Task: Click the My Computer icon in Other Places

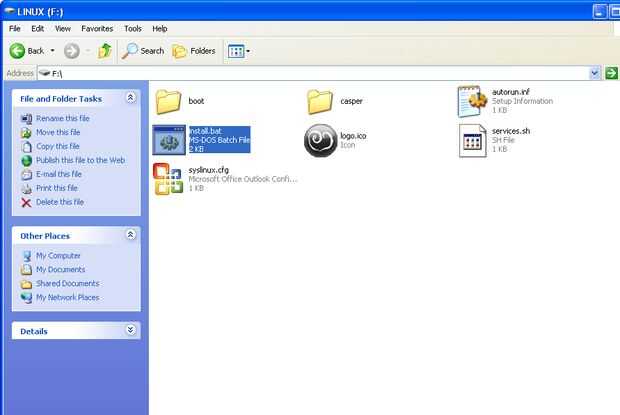Action: [26, 256]
